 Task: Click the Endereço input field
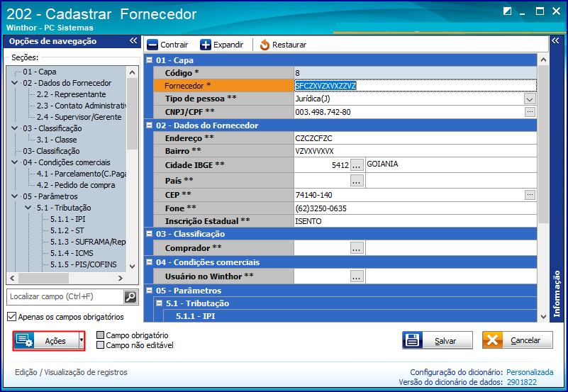point(415,138)
